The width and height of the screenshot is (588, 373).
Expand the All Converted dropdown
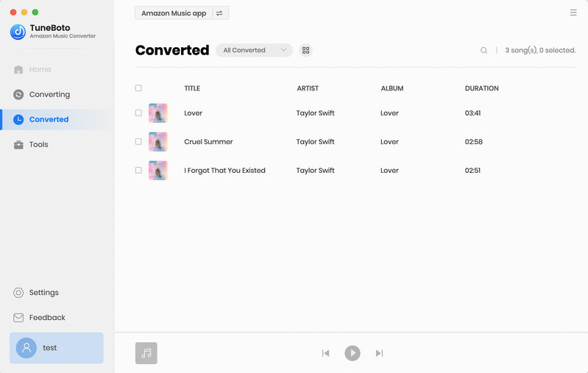click(x=254, y=50)
